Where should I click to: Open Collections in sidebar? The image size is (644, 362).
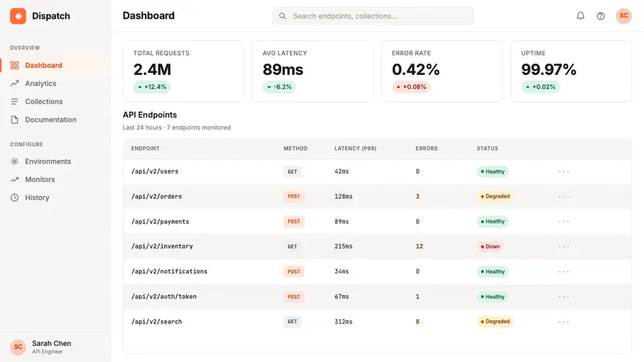point(55,101)
